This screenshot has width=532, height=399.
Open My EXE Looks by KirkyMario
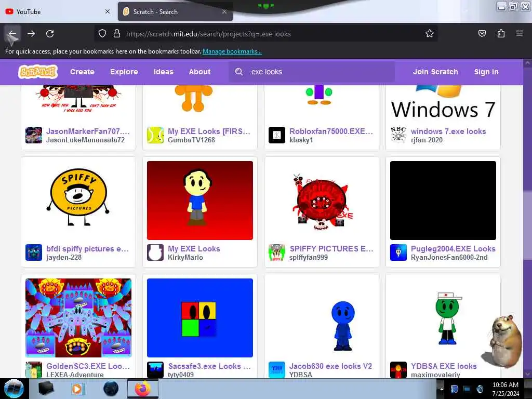click(194, 249)
